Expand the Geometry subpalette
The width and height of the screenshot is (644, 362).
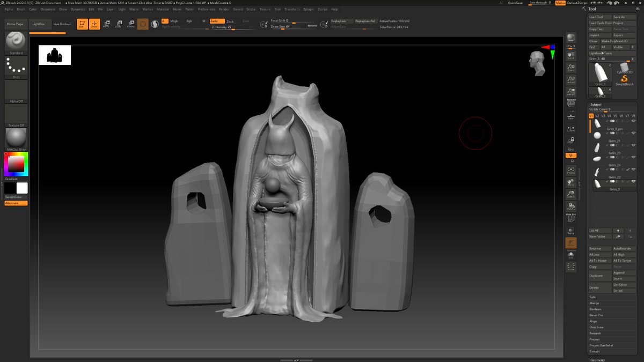(598, 360)
